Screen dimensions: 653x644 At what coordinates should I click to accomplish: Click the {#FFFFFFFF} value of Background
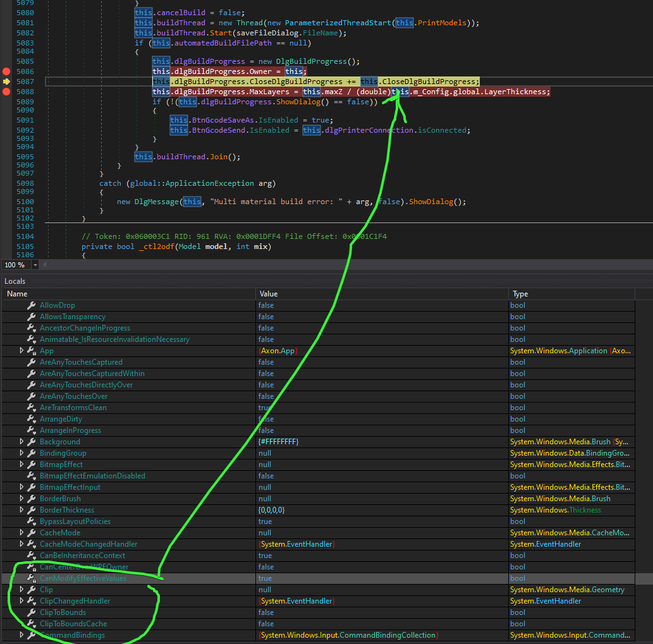278,442
